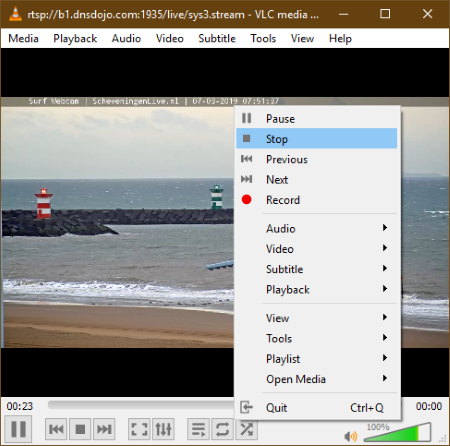Toggle fullscreen mode button

tap(139, 429)
